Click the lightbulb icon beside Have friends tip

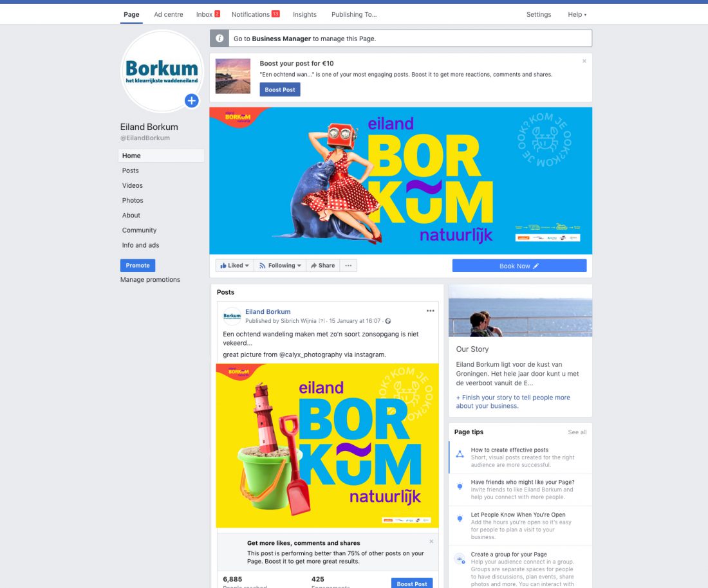tap(460, 486)
